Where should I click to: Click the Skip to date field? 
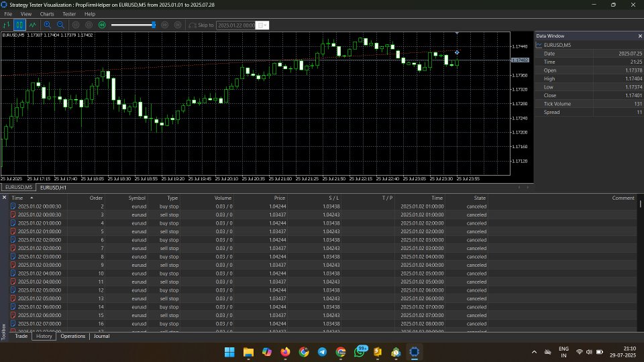pos(235,25)
